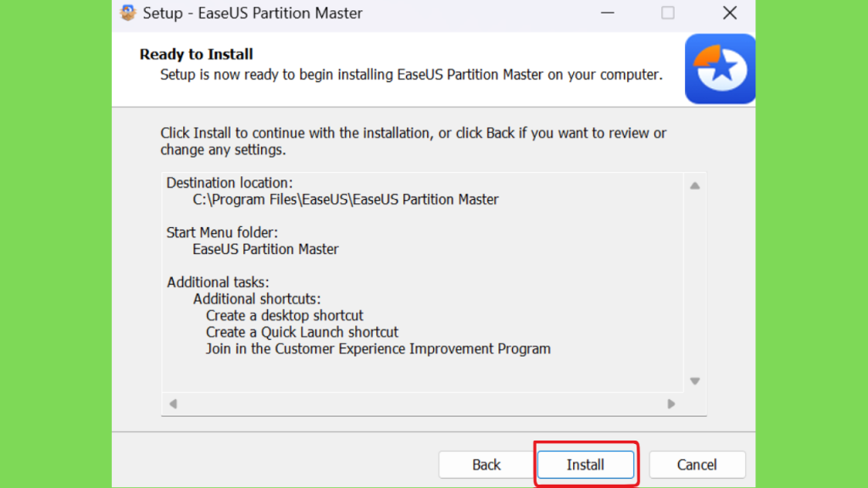This screenshot has width=868, height=488.
Task: Click the scroll right arrow in summary box
Action: (x=671, y=404)
